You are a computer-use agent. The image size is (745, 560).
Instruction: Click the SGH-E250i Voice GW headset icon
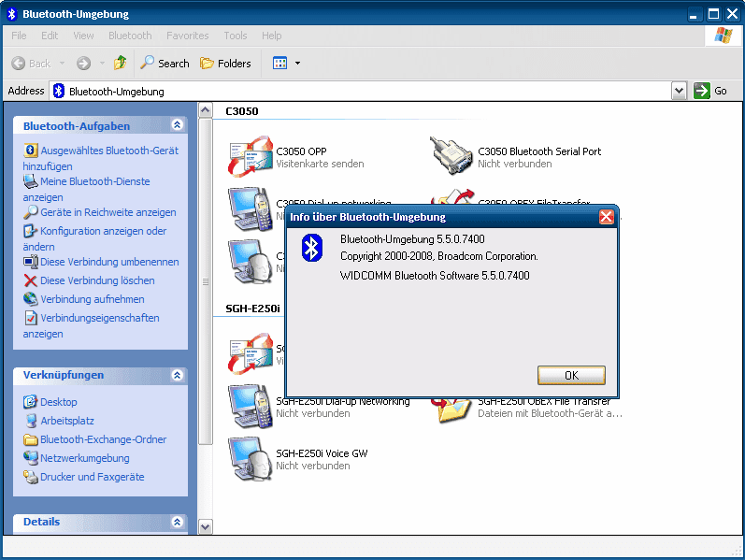pyautogui.click(x=250, y=459)
